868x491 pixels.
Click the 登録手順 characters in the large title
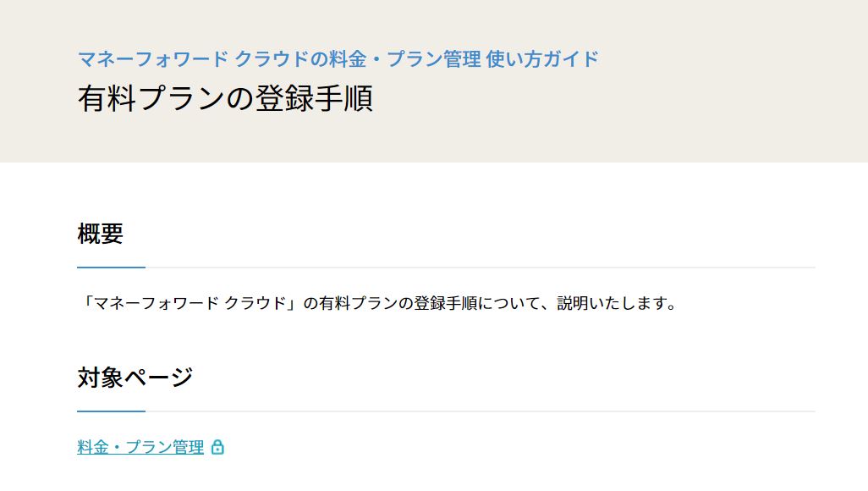coord(314,99)
